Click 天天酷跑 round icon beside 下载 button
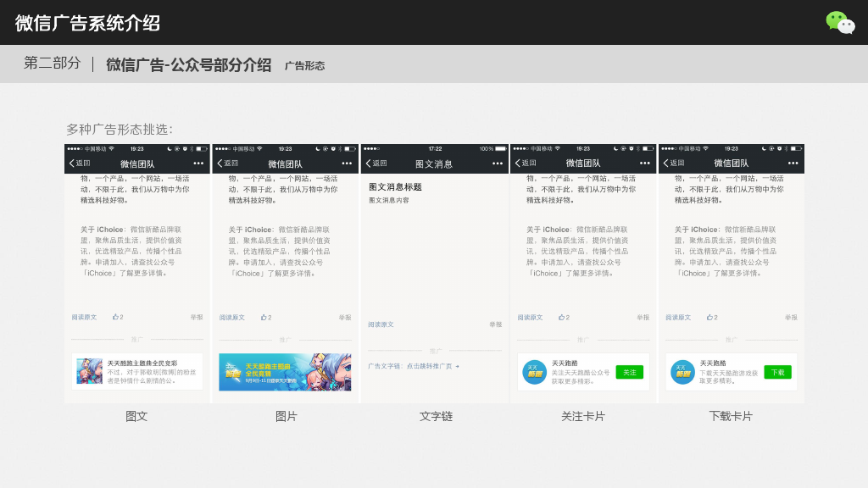 tap(682, 372)
